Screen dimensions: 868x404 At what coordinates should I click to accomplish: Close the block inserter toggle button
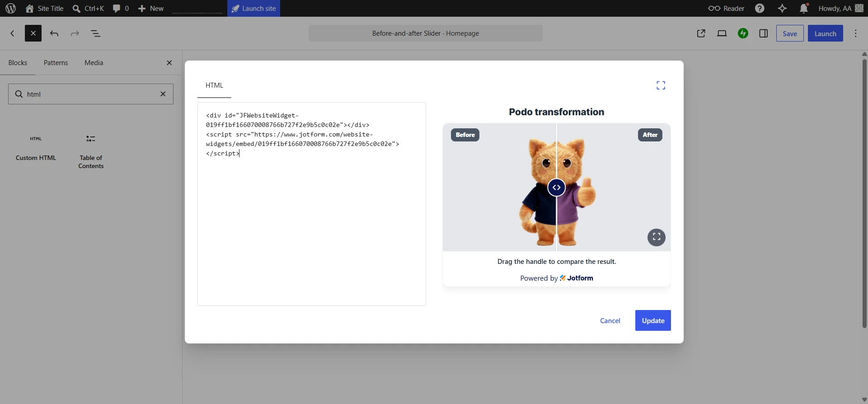coord(33,33)
